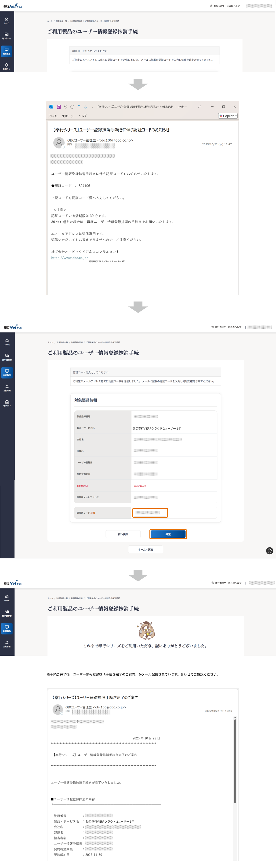
Task: Click into the 認証用コード input field
Action: click(150, 512)
